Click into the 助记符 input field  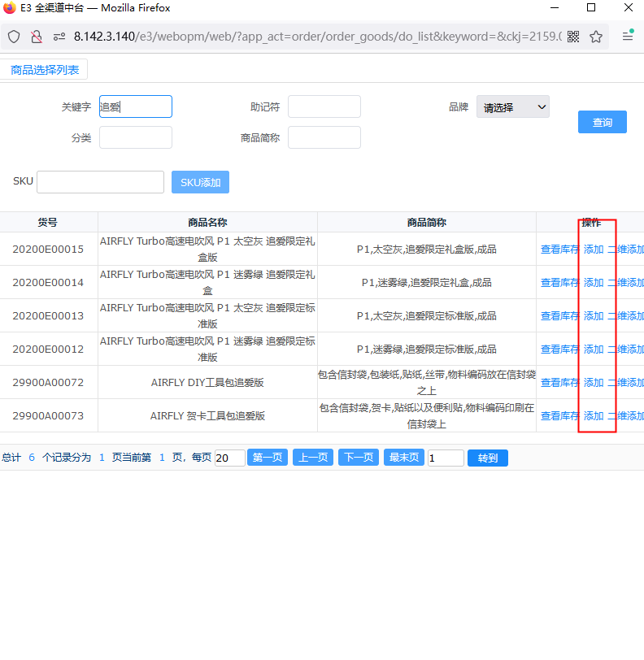coord(324,106)
